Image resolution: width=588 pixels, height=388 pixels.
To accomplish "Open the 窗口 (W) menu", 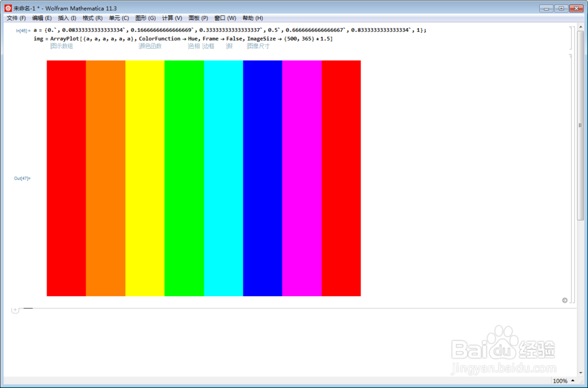I will pyautogui.click(x=225, y=18).
